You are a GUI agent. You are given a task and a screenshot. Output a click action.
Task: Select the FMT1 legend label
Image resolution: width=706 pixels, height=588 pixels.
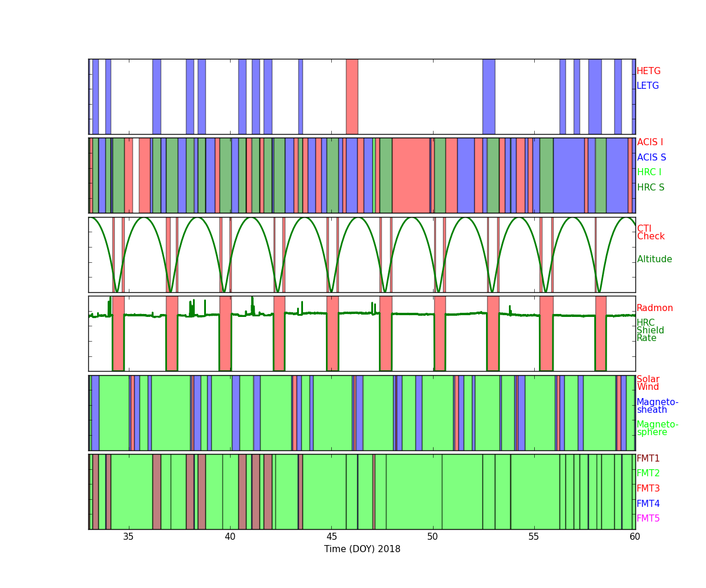coord(648,459)
